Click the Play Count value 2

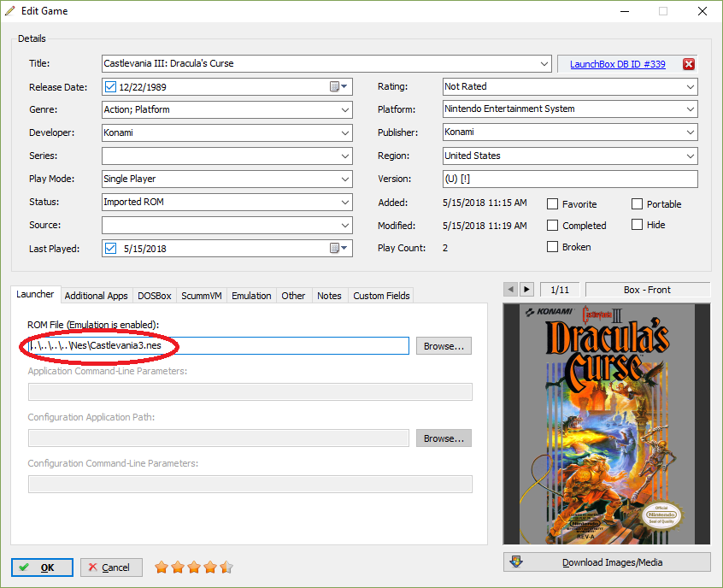coord(445,248)
